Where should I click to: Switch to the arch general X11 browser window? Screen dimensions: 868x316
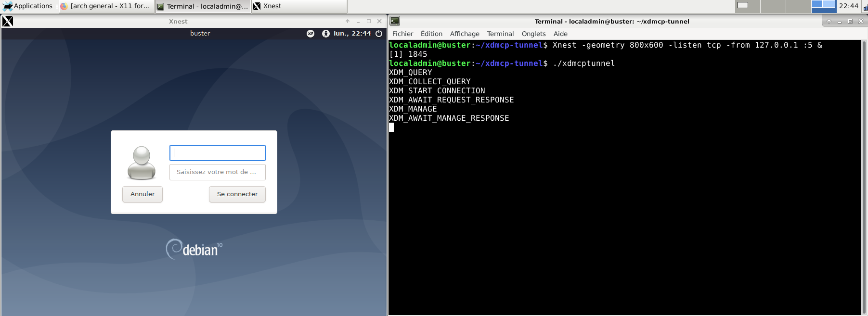coord(106,6)
